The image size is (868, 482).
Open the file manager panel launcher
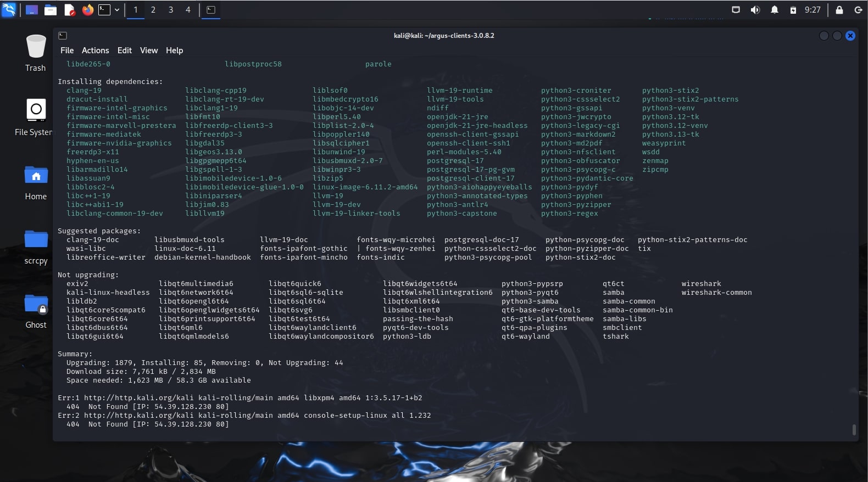tap(51, 10)
